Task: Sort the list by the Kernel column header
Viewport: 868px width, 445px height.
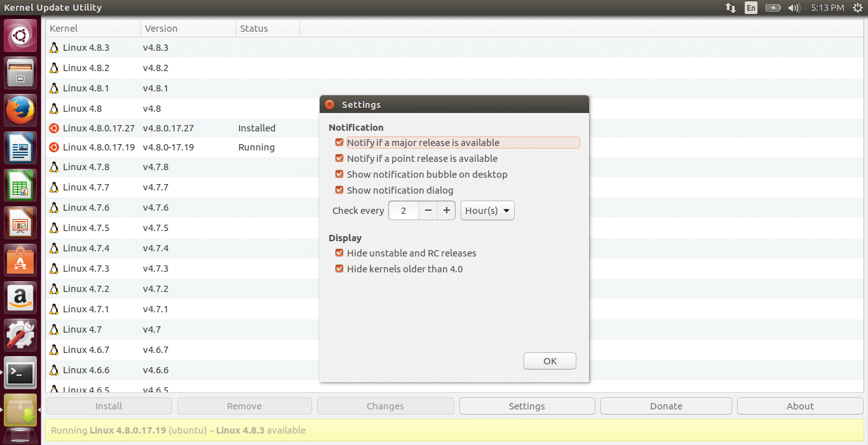Action: (93, 29)
